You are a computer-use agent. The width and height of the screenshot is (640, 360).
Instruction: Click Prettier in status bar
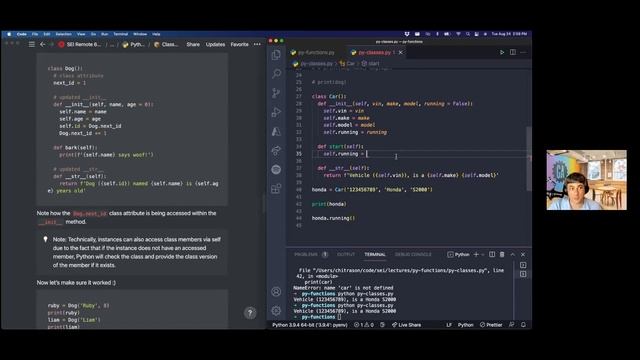tap(491, 325)
